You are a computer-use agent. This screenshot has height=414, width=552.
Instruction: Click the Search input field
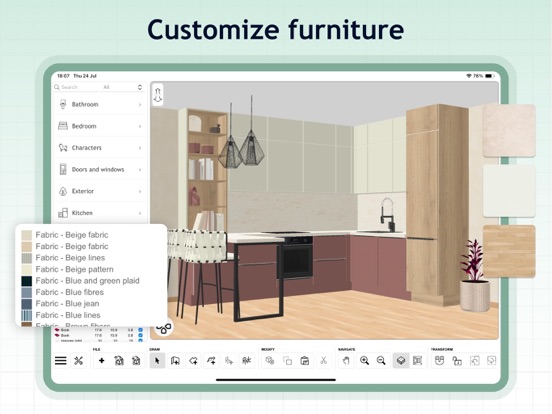tap(76, 87)
